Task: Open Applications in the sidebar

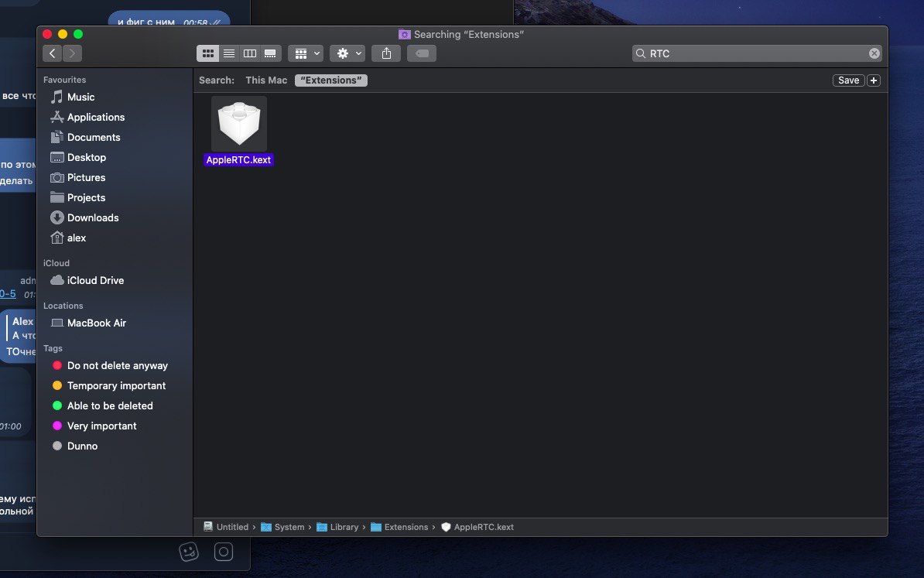Action: [95, 118]
